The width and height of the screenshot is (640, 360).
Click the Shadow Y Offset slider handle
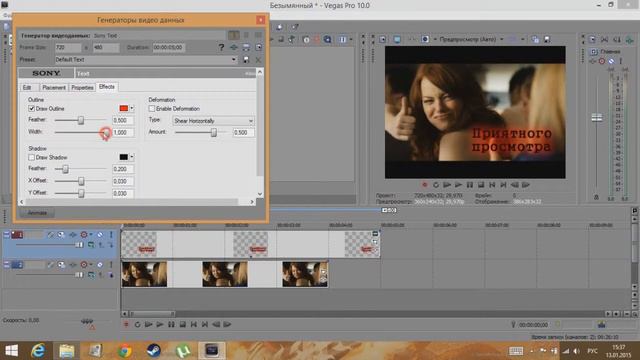point(81,193)
